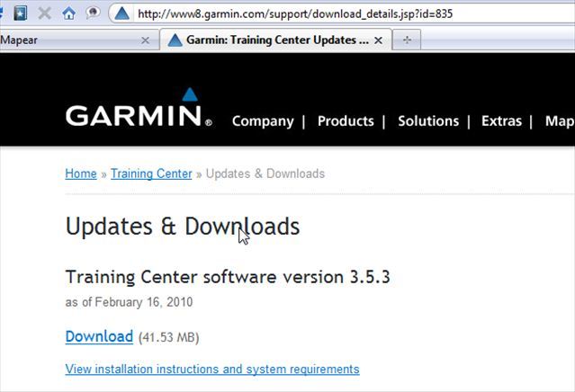Click the (41.53 MB) file size text
This screenshot has width=575, height=392.
pyautogui.click(x=168, y=337)
